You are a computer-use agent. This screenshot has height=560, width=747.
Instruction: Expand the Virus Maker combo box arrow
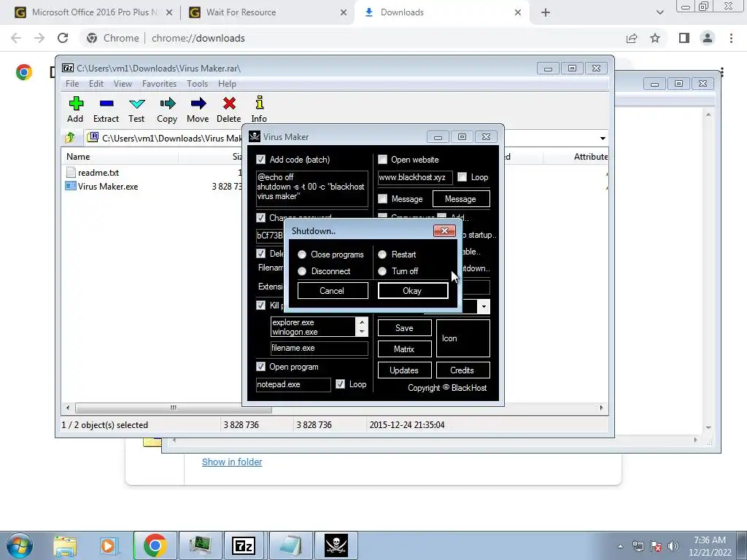pos(484,306)
